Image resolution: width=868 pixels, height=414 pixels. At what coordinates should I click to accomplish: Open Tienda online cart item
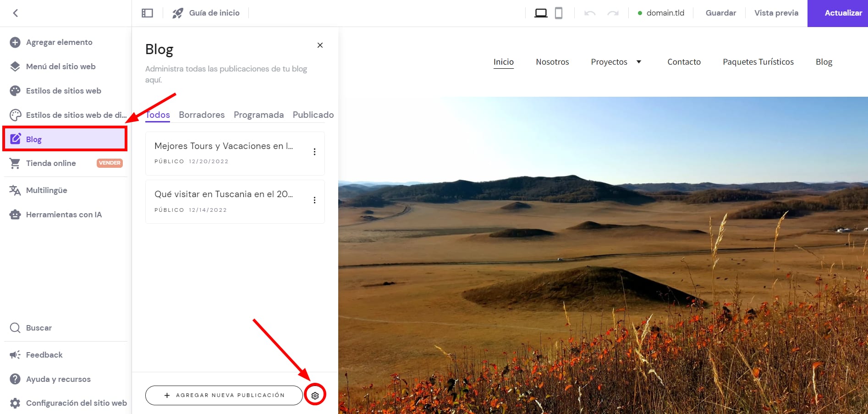pos(51,163)
